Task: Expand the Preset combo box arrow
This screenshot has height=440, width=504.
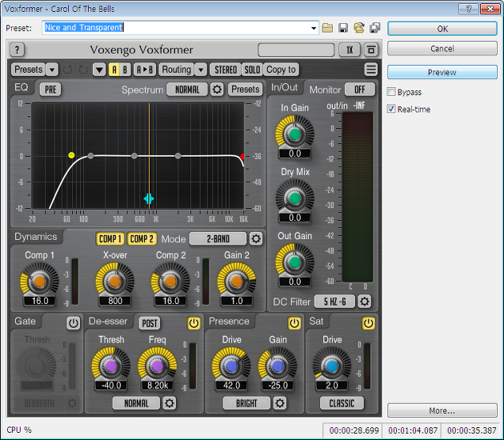Action: click(x=314, y=28)
